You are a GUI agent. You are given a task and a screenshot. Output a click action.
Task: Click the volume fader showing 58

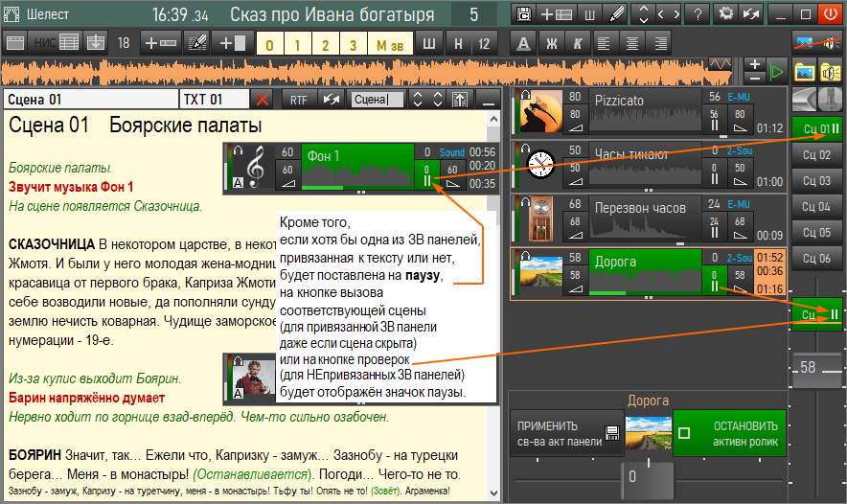click(816, 370)
